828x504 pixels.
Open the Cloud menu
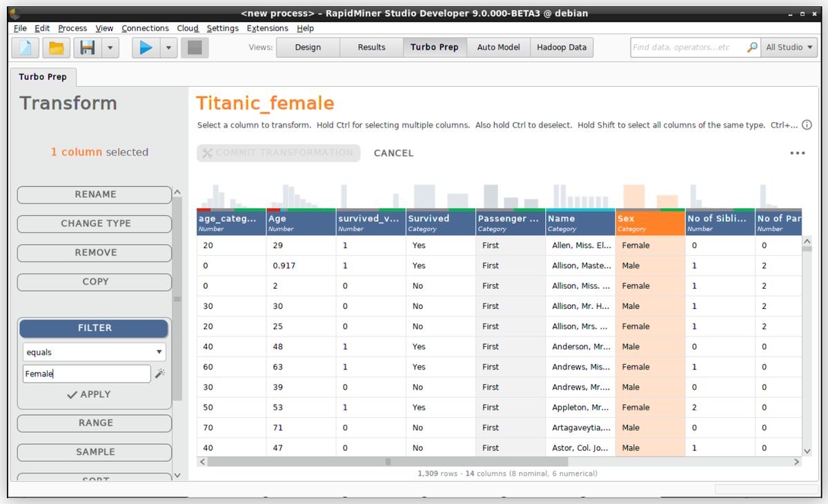(x=188, y=28)
